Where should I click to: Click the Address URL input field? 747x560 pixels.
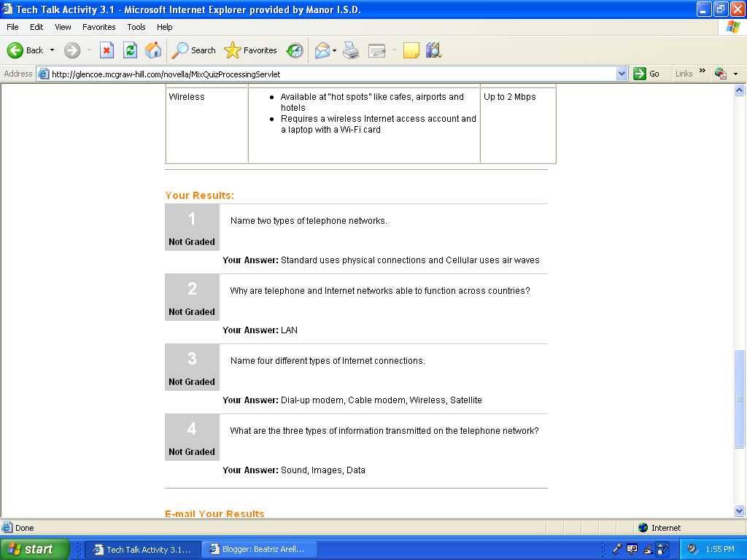click(x=332, y=74)
